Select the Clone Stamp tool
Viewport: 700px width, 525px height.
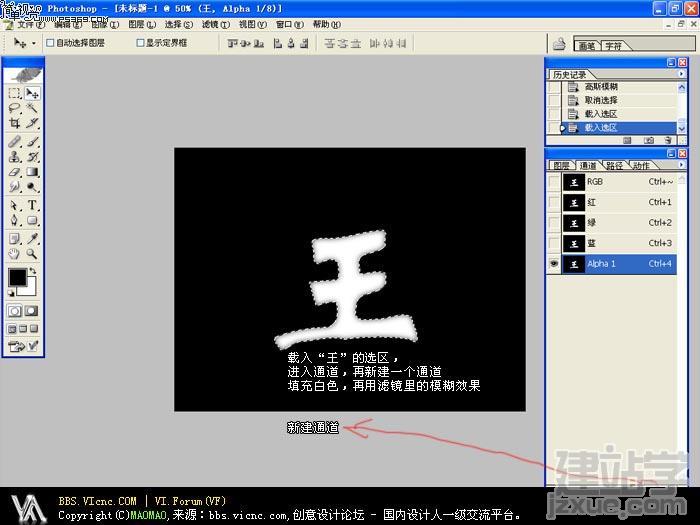pyautogui.click(x=14, y=157)
